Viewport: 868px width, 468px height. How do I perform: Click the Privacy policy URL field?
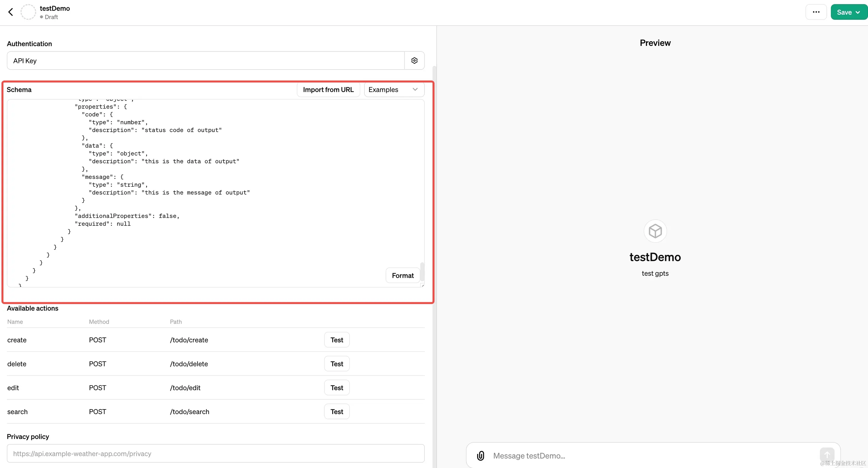[x=216, y=453]
